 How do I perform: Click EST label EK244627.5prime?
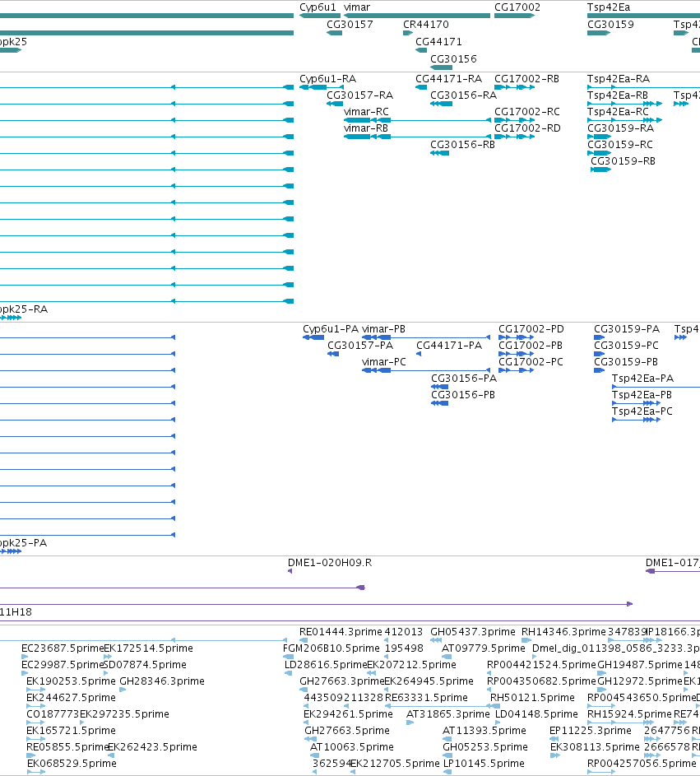coord(72,697)
